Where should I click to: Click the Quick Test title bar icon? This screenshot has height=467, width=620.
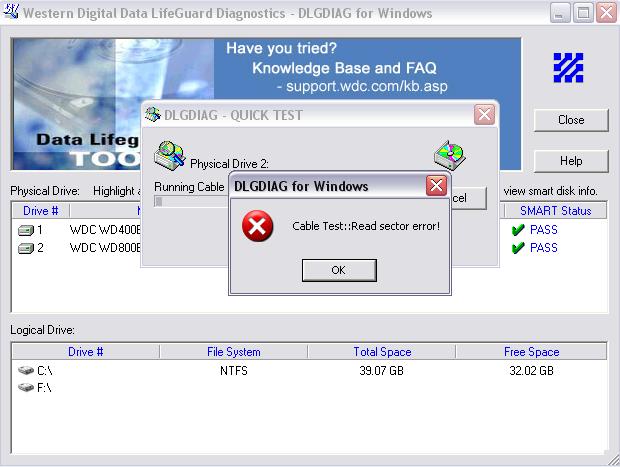point(153,114)
